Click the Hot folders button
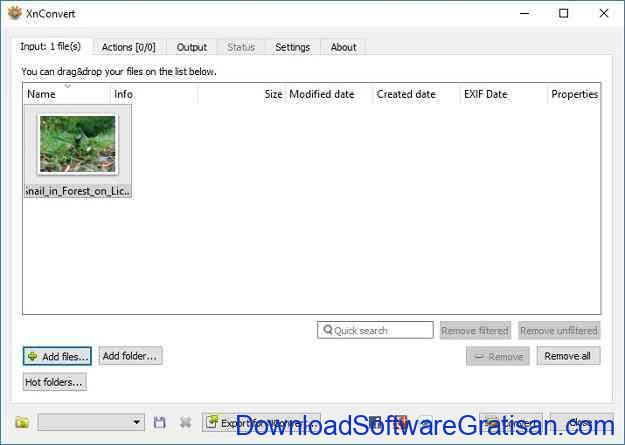 pyautogui.click(x=55, y=382)
